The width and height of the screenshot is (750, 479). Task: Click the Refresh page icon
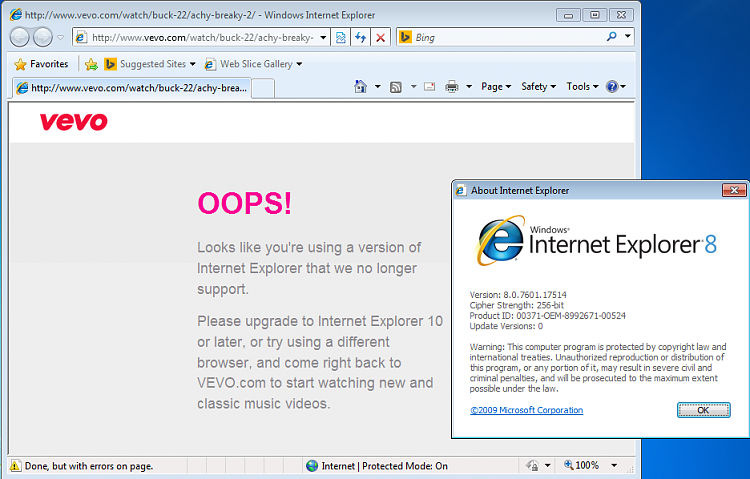[361, 37]
